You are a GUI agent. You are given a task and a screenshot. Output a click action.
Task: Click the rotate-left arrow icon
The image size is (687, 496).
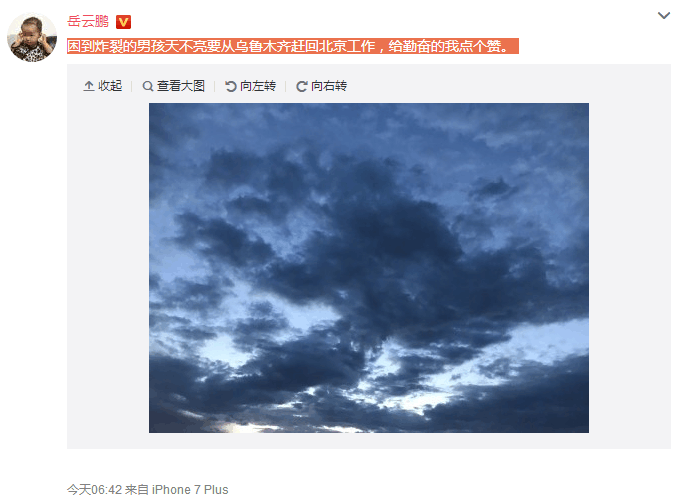click(x=230, y=86)
